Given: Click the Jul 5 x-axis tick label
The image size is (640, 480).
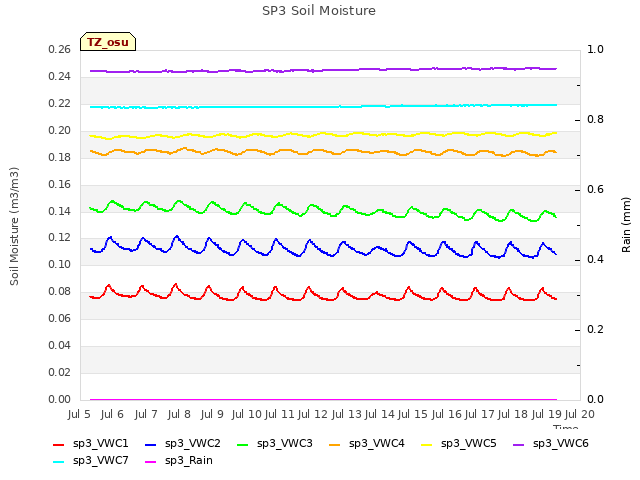Looking at the screenshot, I should tap(79, 414).
